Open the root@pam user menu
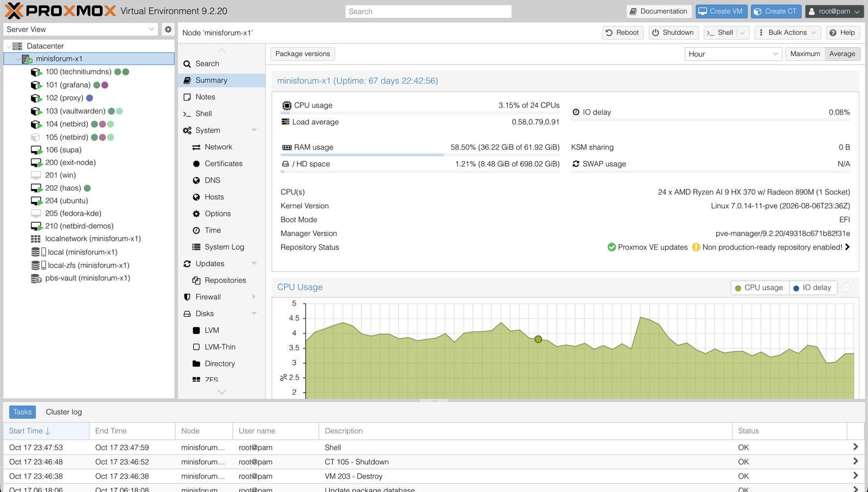This screenshot has width=868, height=492. (x=834, y=11)
